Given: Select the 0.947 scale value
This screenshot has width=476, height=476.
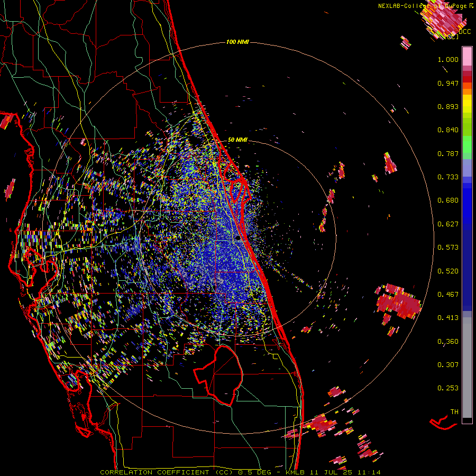Looking at the screenshot, I should (x=448, y=83).
